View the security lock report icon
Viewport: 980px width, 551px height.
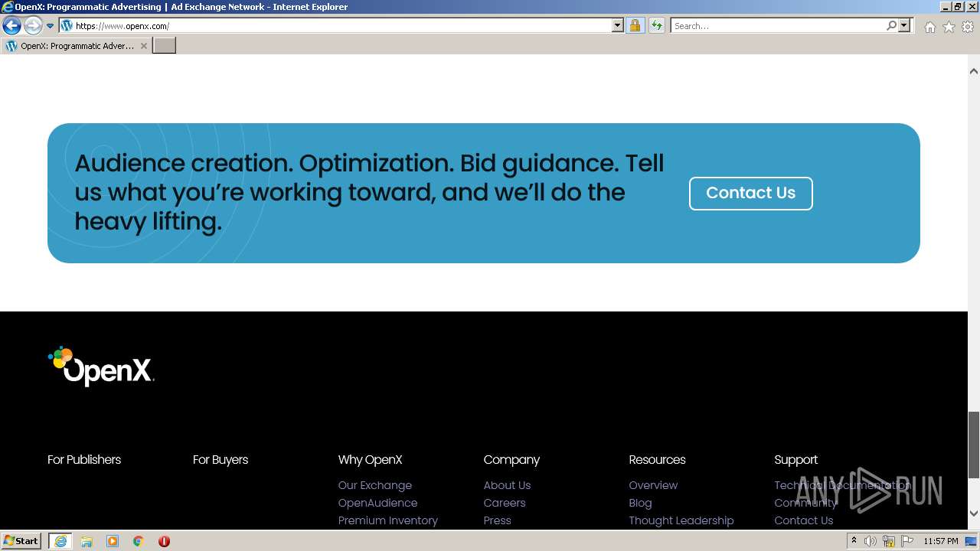(635, 26)
